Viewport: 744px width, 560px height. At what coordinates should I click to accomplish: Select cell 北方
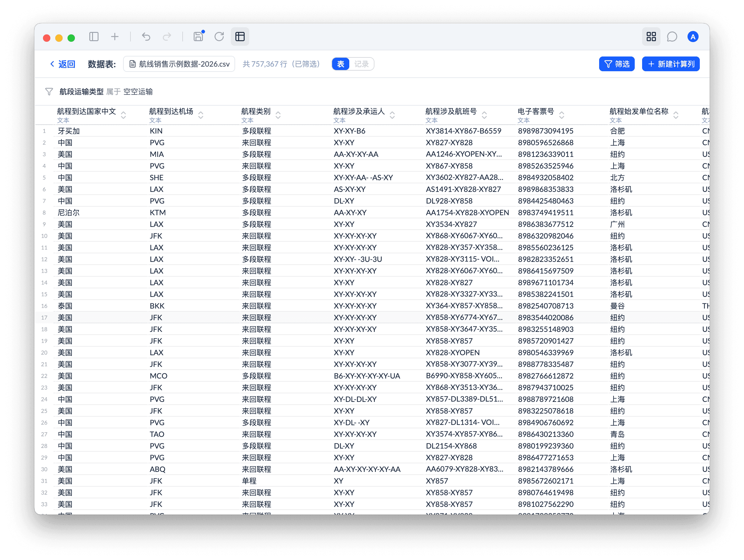[617, 177]
